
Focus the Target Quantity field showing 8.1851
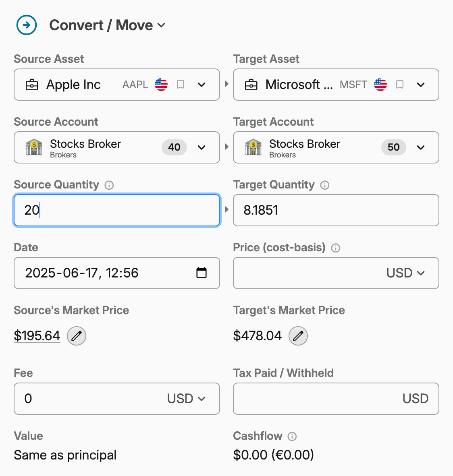(336, 210)
